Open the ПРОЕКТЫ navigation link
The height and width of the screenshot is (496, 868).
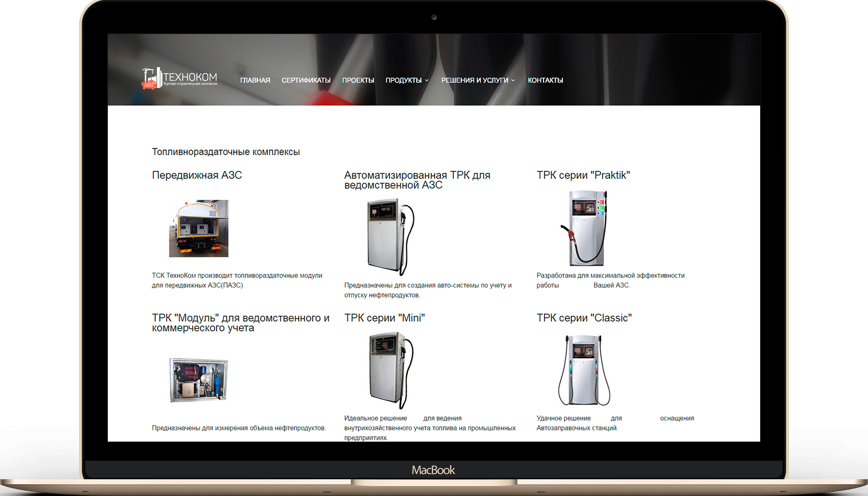(358, 80)
